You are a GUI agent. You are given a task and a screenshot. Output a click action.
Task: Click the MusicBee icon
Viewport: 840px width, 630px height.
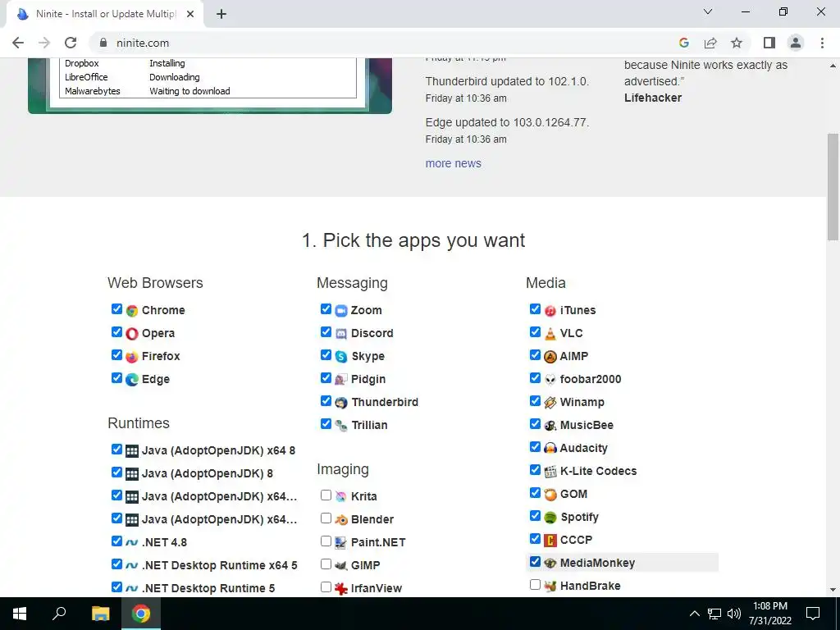pyautogui.click(x=550, y=426)
